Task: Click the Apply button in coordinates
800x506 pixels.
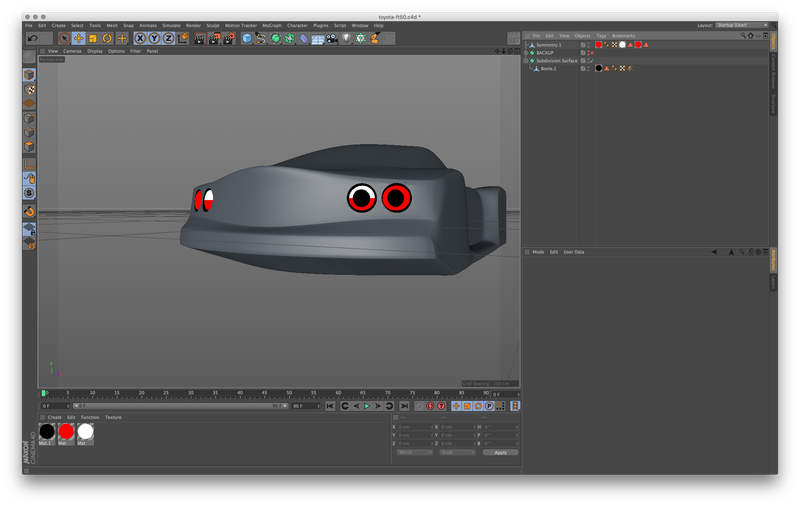Action: point(501,452)
